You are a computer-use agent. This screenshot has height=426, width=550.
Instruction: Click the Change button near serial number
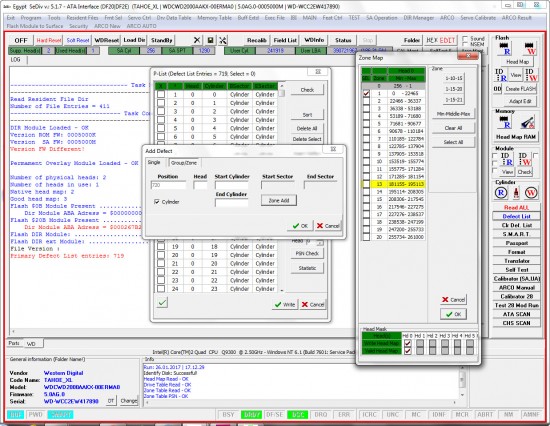(129, 401)
